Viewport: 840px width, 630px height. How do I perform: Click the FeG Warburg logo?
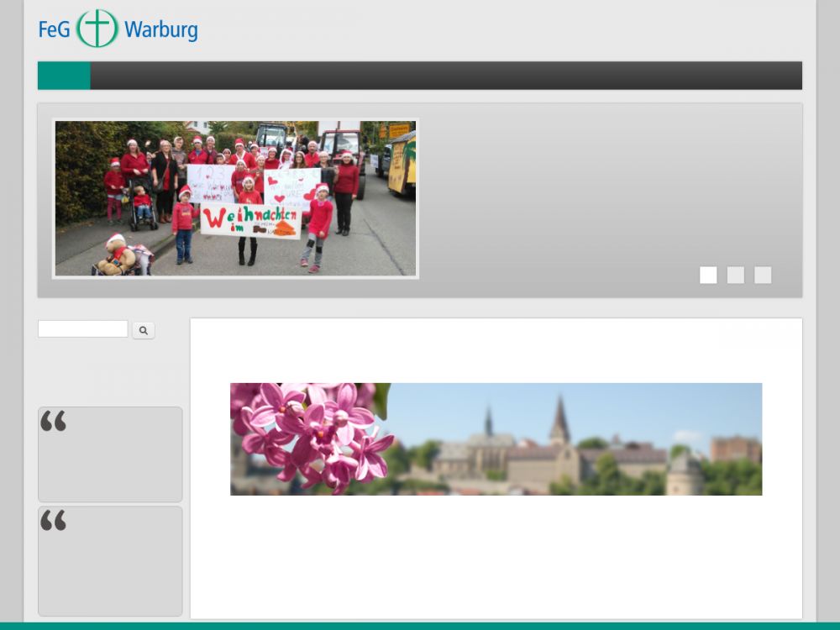[x=118, y=29]
